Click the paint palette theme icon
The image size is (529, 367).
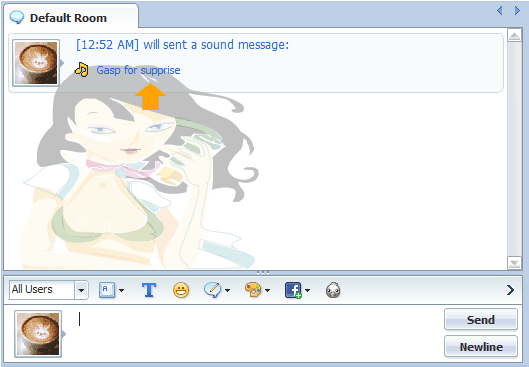tap(253, 290)
